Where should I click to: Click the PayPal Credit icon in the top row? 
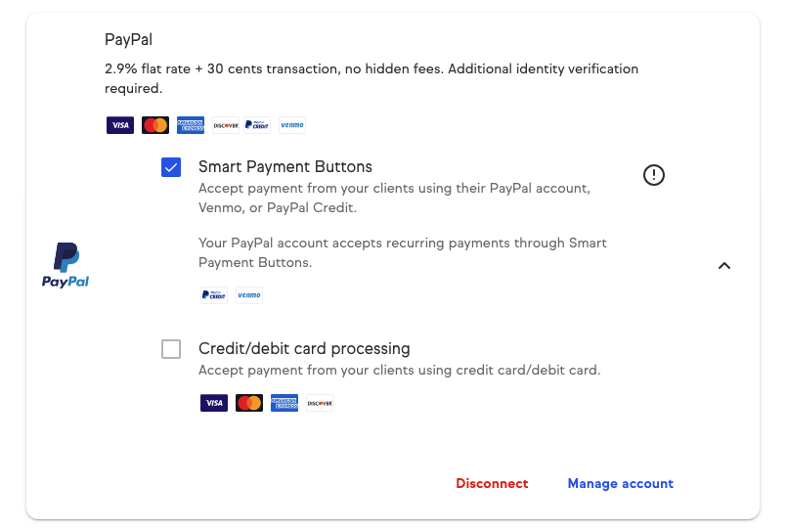tap(257, 125)
